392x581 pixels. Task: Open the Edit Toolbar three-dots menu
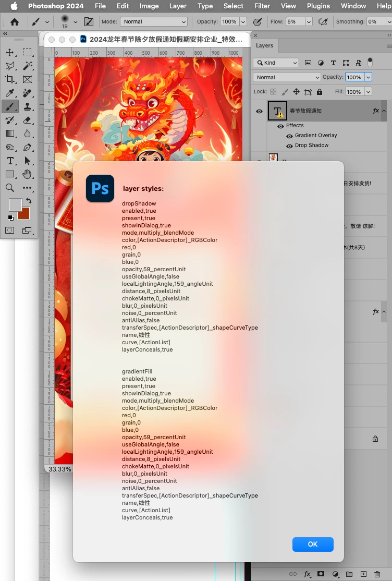pyautogui.click(x=27, y=188)
